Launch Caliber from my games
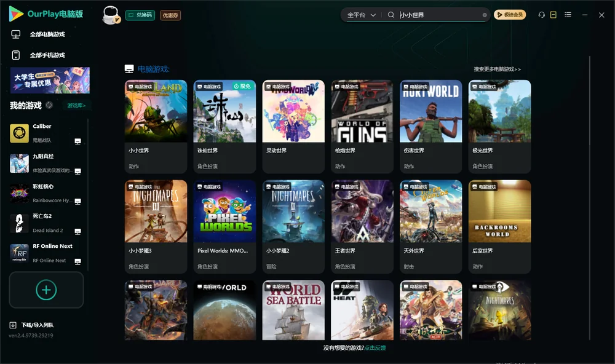 pos(46,133)
